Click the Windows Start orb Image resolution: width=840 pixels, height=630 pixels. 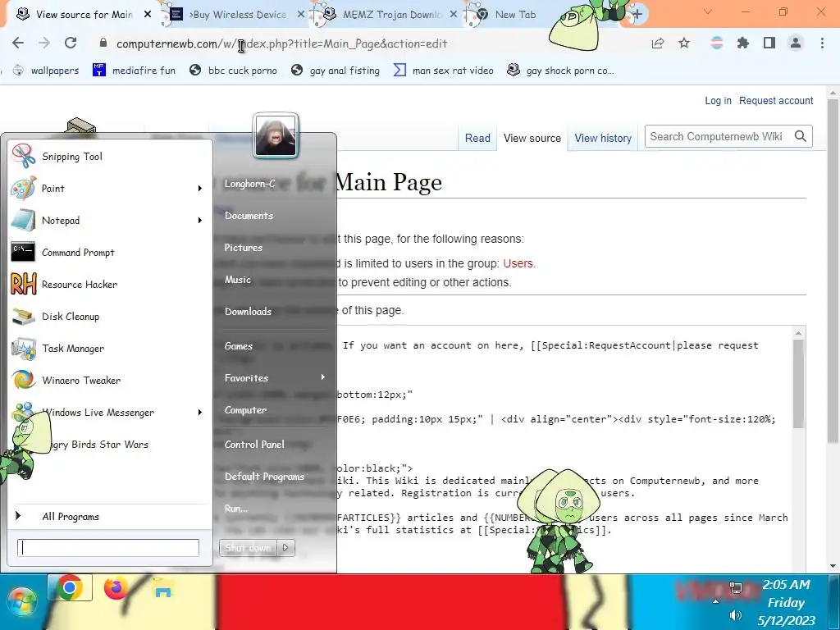[x=21, y=602]
